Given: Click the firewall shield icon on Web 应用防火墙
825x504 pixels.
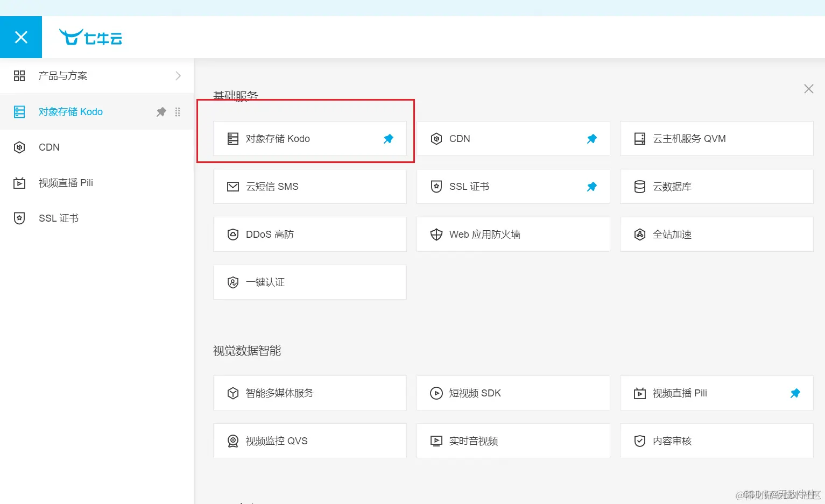Looking at the screenshot, I should [436, 235].
